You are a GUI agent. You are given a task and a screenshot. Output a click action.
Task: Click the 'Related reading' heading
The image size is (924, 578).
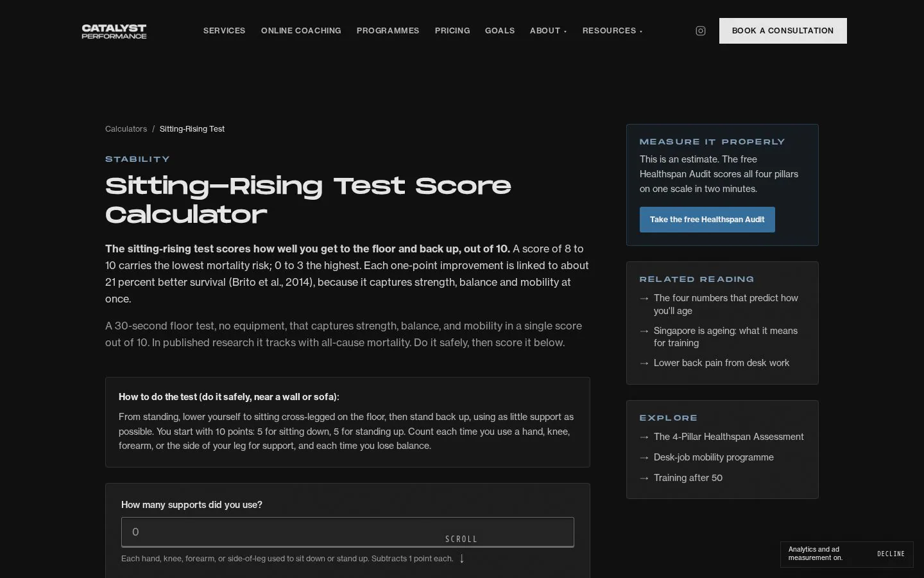(697, 279)
